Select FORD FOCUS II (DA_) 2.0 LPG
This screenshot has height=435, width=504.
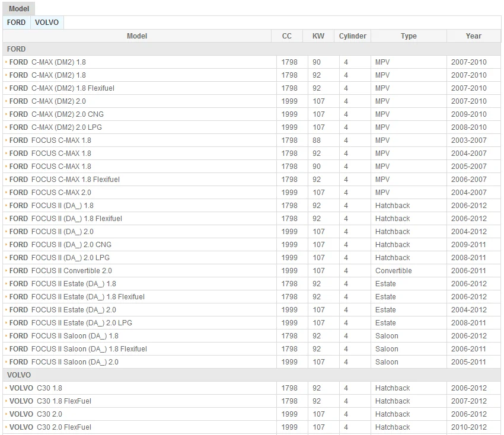click(x=251, y=258)
